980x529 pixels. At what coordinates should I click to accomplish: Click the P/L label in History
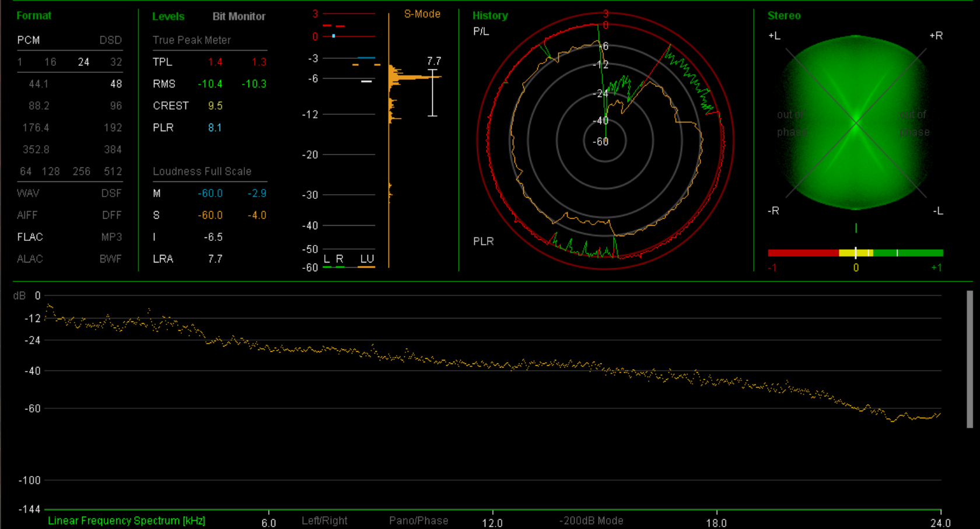(481, 31)
